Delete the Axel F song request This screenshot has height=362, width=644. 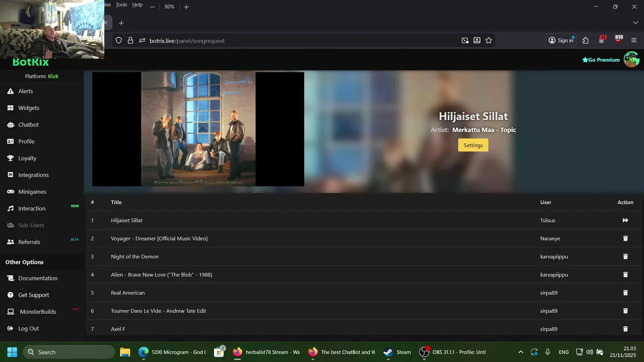[x=625, y=329]
